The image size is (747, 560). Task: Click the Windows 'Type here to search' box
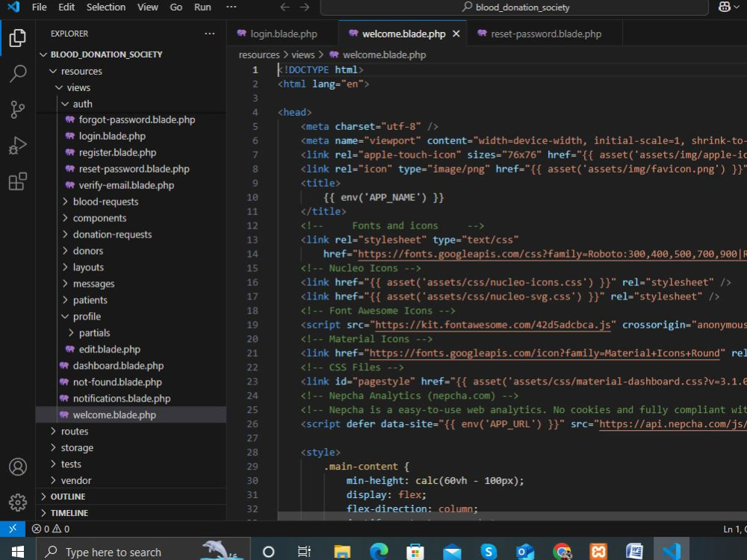click(x=143, y=552)
